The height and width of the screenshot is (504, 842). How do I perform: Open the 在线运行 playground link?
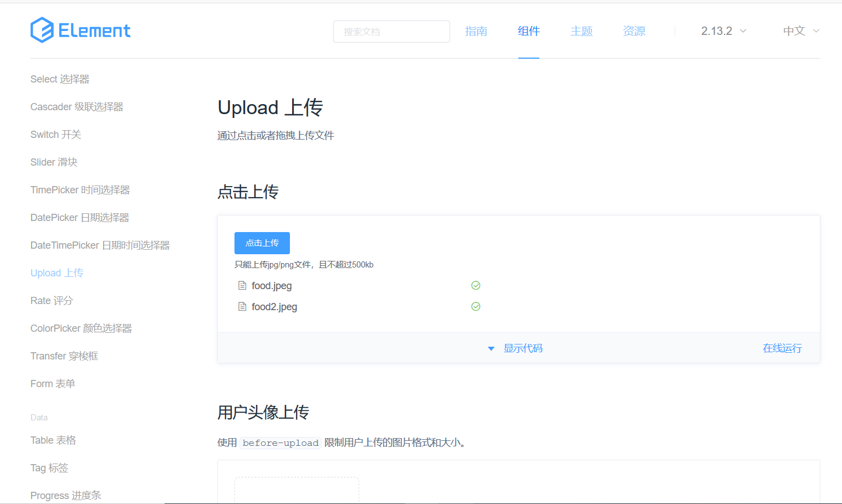(x=782, y=348)
